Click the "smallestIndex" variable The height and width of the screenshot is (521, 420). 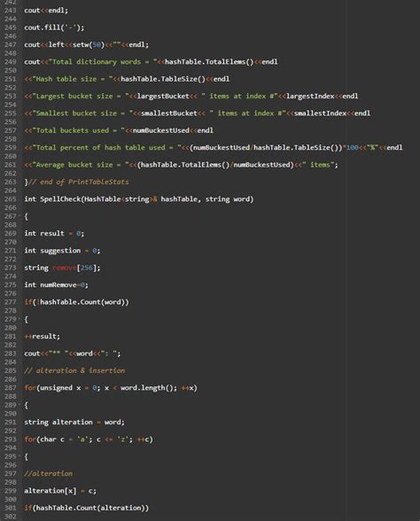pos(321,113)
